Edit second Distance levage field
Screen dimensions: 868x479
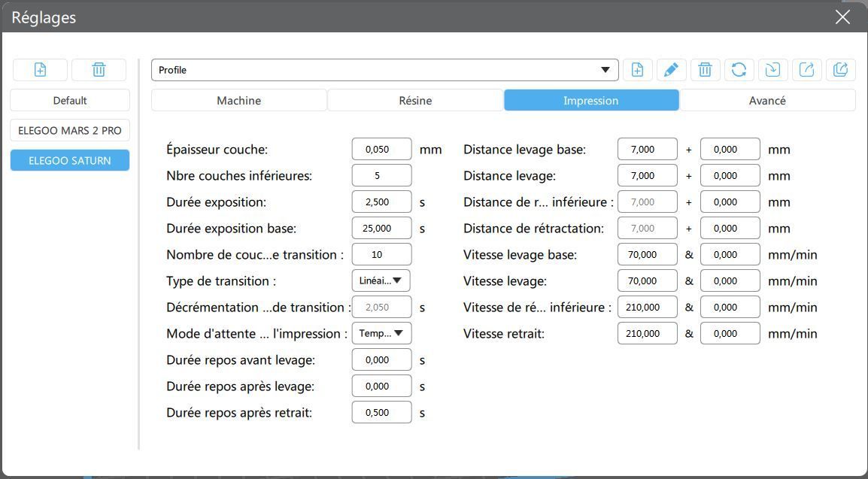(x=730, y=176)
